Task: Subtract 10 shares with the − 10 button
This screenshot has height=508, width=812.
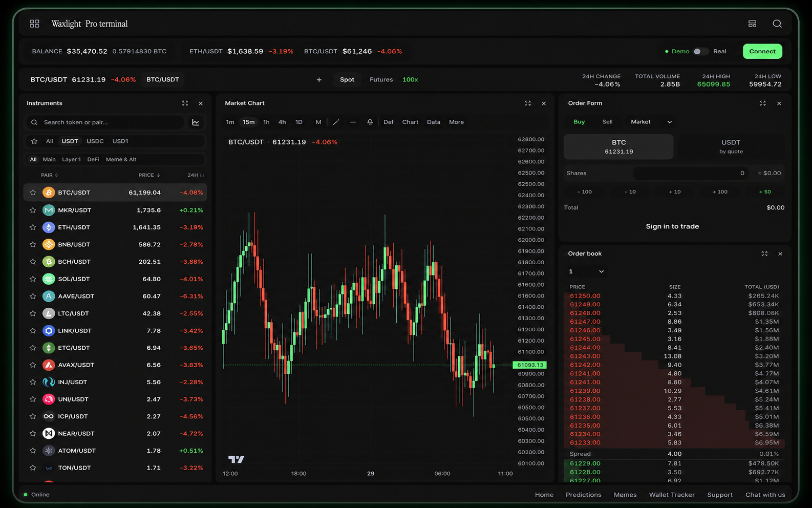Action: [x=630, y=192]
